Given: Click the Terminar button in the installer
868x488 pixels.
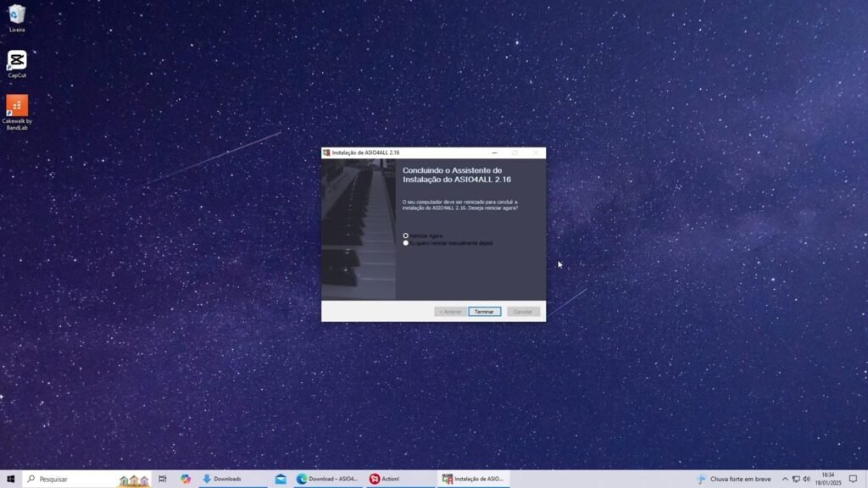Looking at the screenshot, I should pos(484,312).
